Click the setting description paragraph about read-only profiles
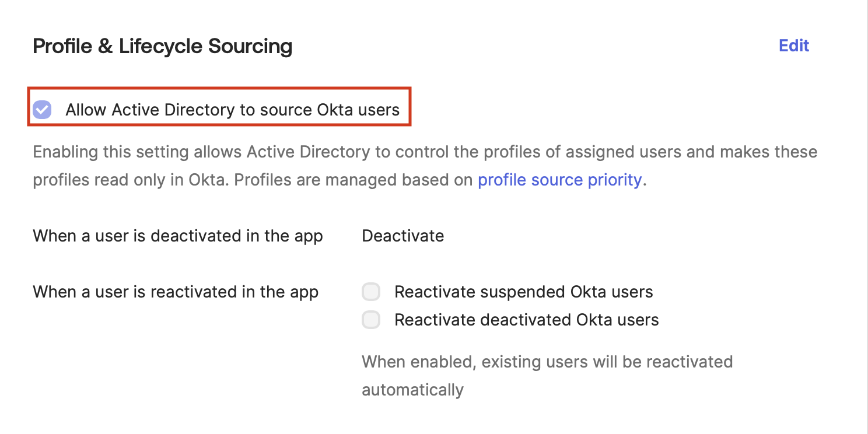The height and width of the screenshot is (434, 868). pyautogui.click(x=425, y=165)
